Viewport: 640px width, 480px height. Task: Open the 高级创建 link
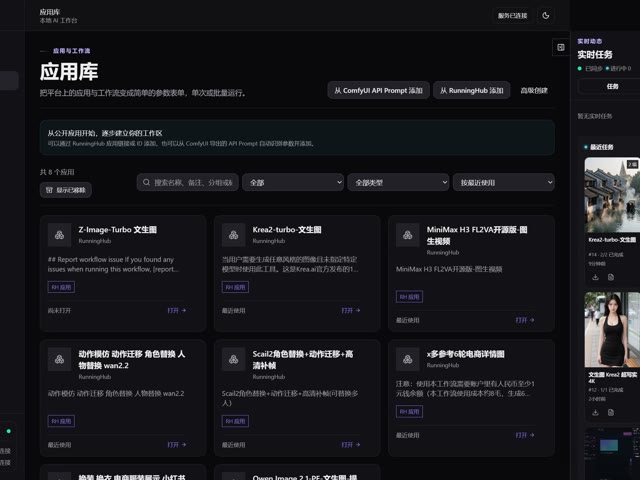pyautogui.click(x=534, y=90)
